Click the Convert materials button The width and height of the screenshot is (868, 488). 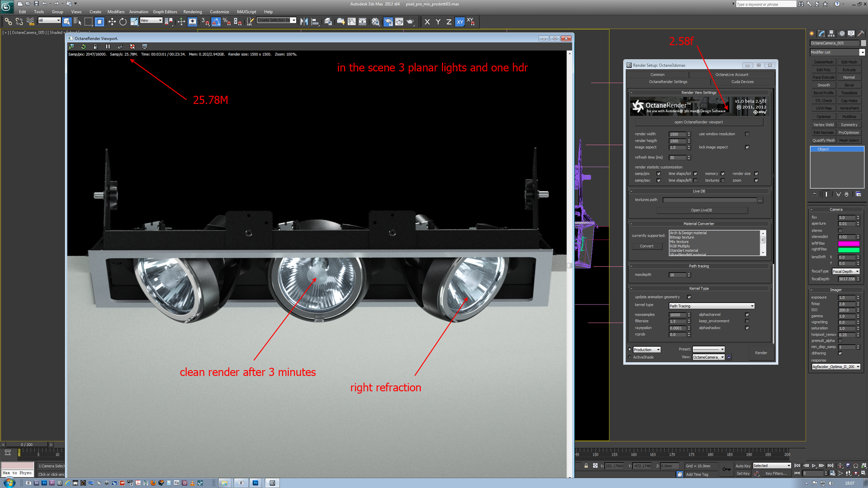[646, 246]
